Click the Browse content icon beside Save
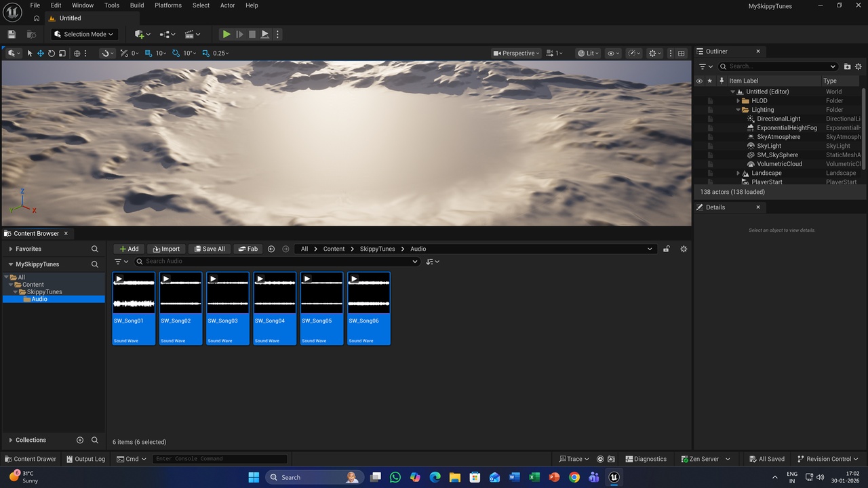Screen dimensions: 868x488 (31, 34)
